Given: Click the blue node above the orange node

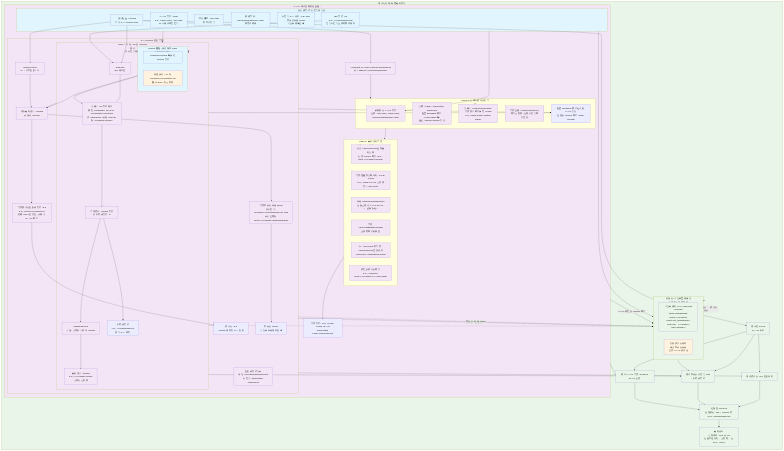Looking at the screenshot, I should (162, 57).
